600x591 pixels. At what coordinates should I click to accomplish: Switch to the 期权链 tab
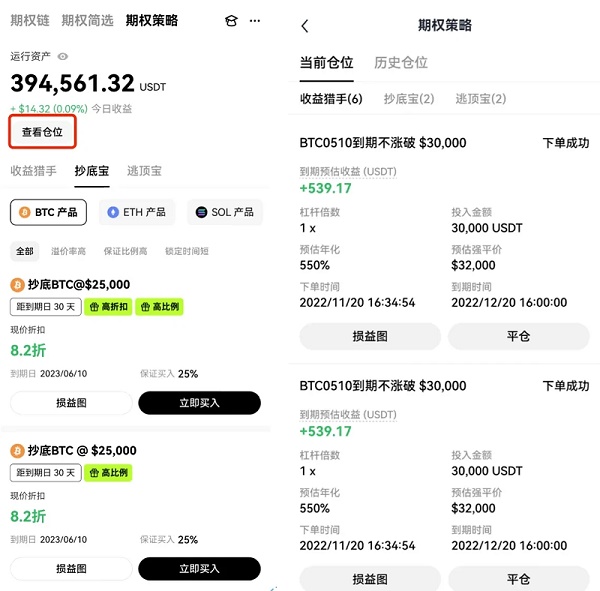29,20
